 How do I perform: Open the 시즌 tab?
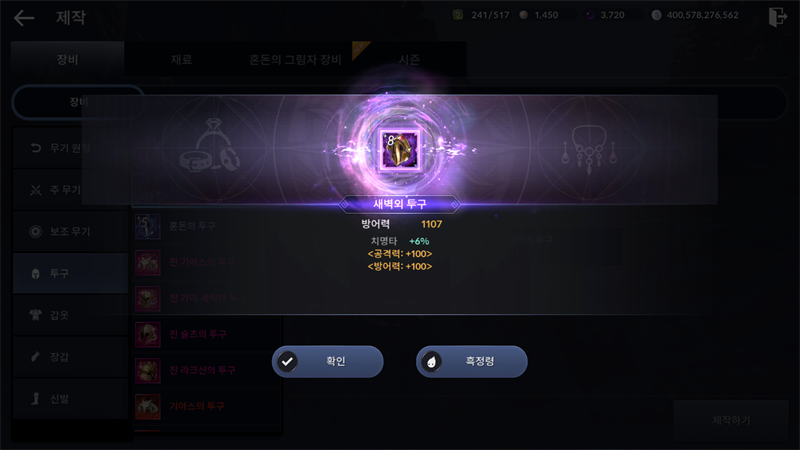coord(409,60)
